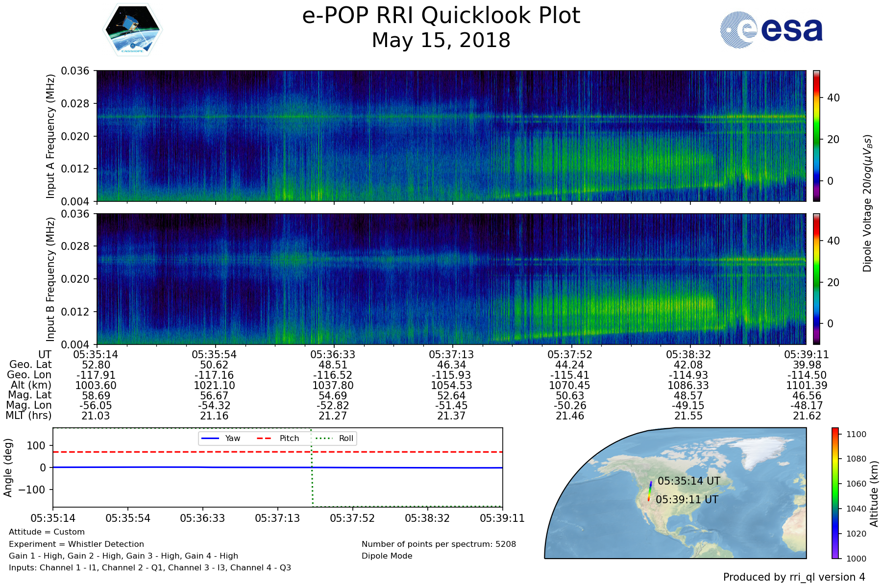Viewport: 882px width, 588px height.
Task: Click the 05:39:11 UT label on map
Action: coord(687,500)
